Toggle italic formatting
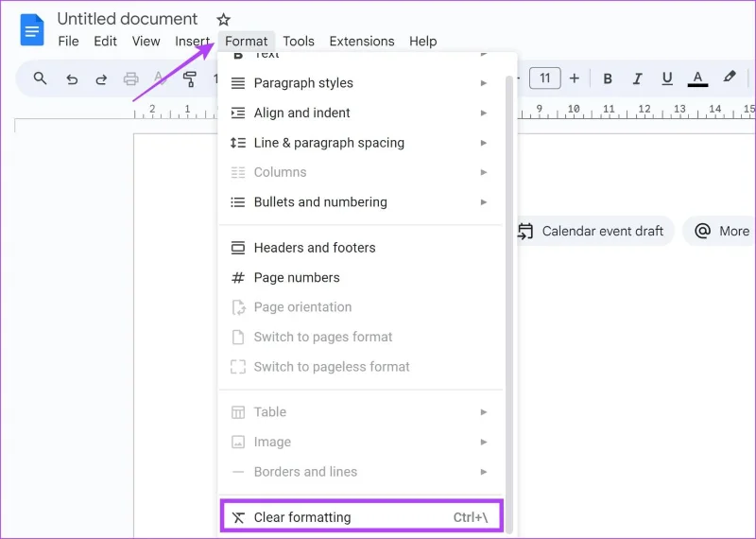 (x=637, y=78)
